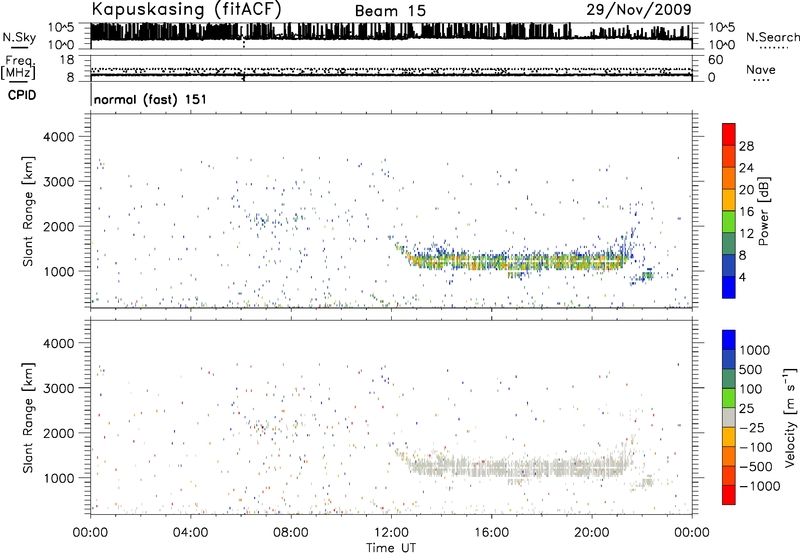Click the 'N.Search' legend label
The height and width of the screenshot is (554, 800).
coord(772,37)
